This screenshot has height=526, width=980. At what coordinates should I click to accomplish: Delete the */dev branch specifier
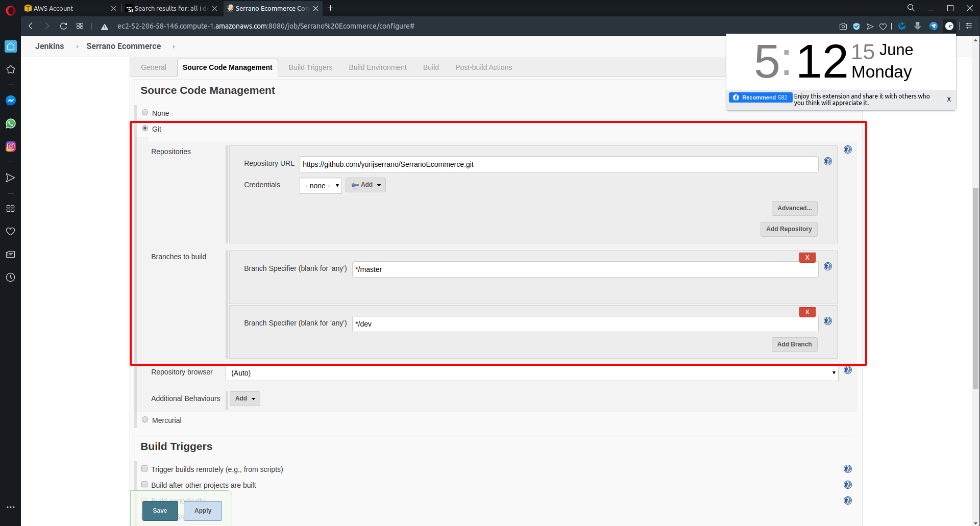[x=807, y=312]
